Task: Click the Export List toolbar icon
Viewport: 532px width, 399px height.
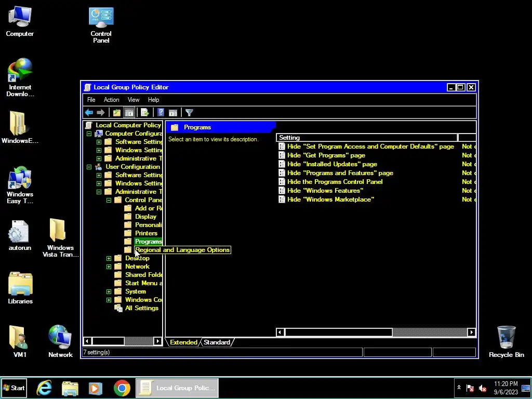Action: (x=145, y=112)
